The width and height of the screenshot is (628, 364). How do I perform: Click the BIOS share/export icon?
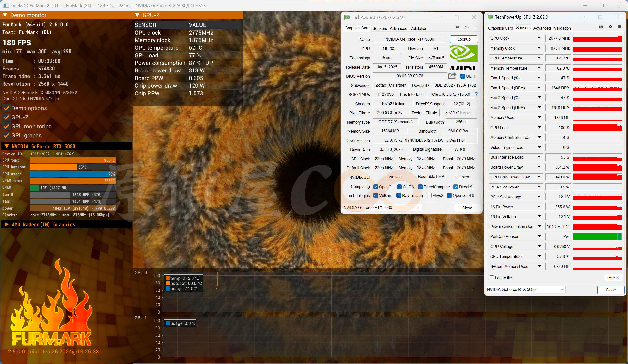[452, 76]
